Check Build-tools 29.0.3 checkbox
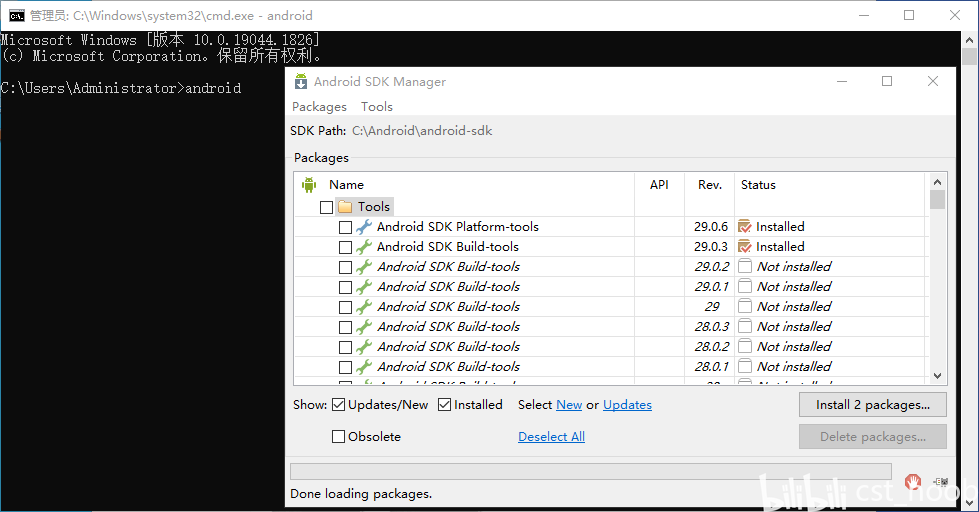 click(345, 247)
